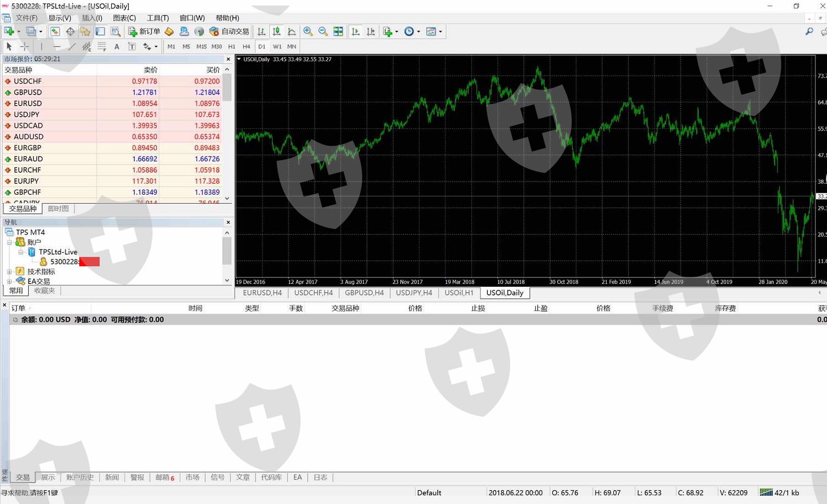The image size is (827, 504).
Task: Toggle the Terminal panel icon
Action: click(x=100, y=31)
